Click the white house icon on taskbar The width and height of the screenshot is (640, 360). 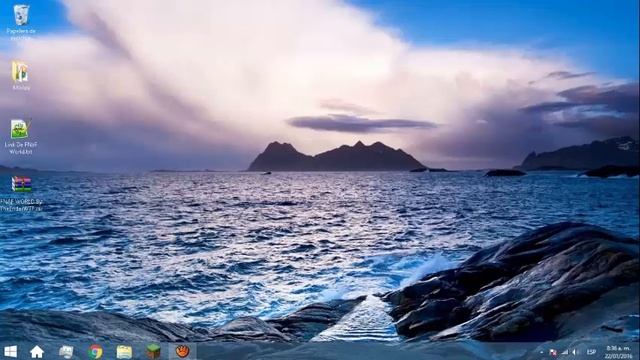[x=37, y=351]
